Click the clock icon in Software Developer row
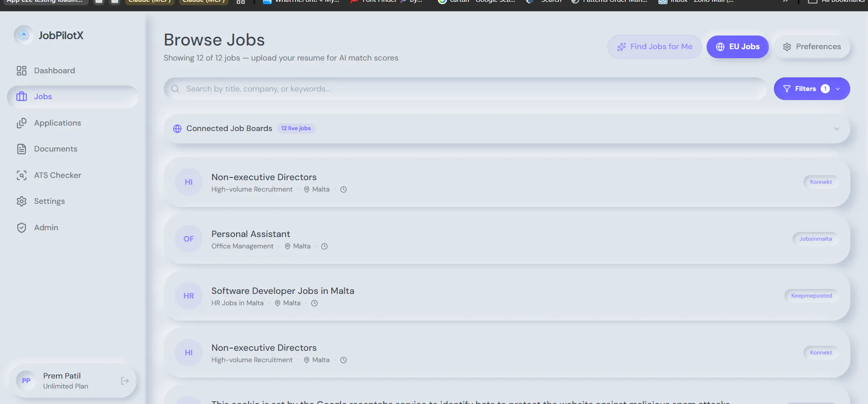This screenshot has height=404, width=868. pos(314,303)
